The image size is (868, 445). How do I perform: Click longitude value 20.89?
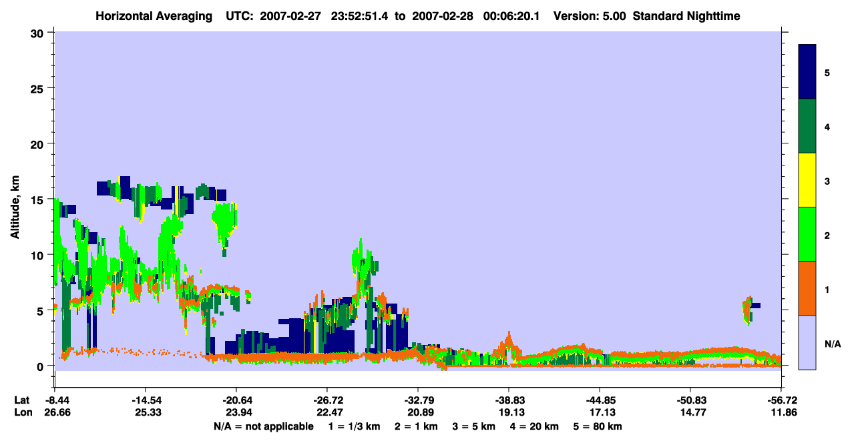pos(420,413)
